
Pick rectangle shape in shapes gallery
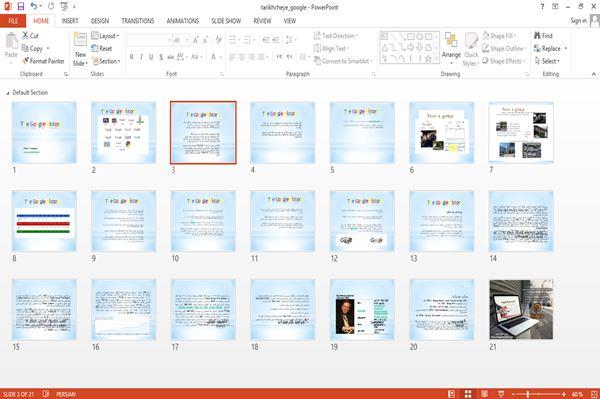click(411, 37)
